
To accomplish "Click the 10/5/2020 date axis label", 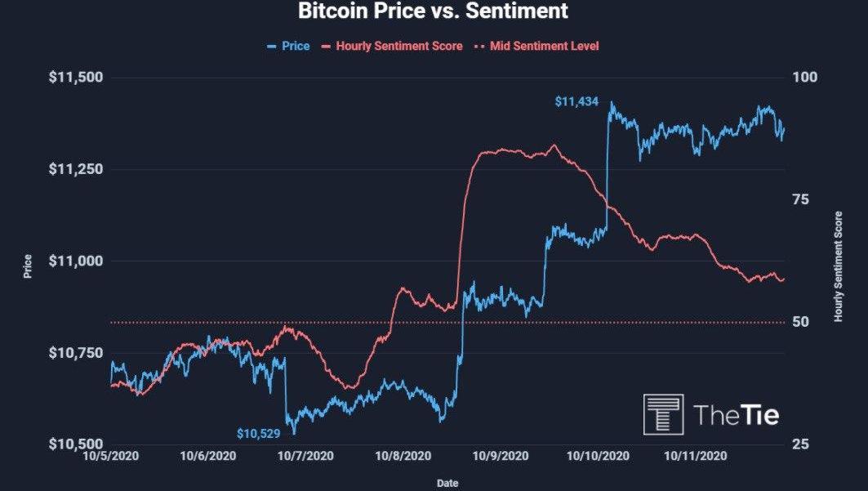I will (x=111, y=456).
